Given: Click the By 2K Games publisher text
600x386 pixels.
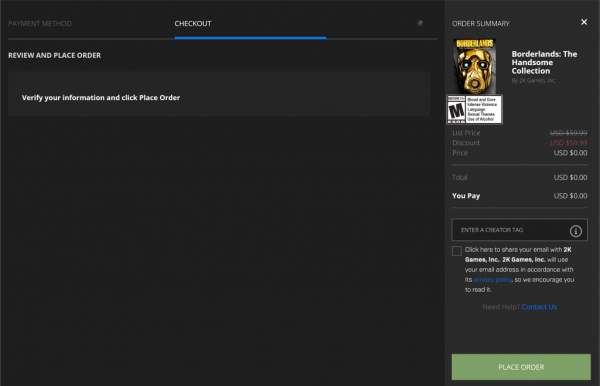Looking at the screenshot, I should point(533,81).
